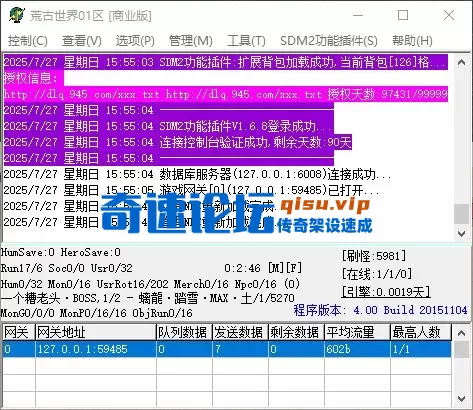
Task: Click the Run17/6 Soc0/0 Usr0/32 line
Action: click(67, 268)
